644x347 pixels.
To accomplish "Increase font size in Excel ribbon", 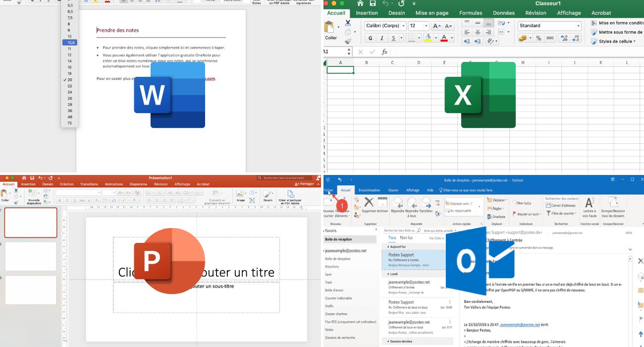I will click(437, 26).
